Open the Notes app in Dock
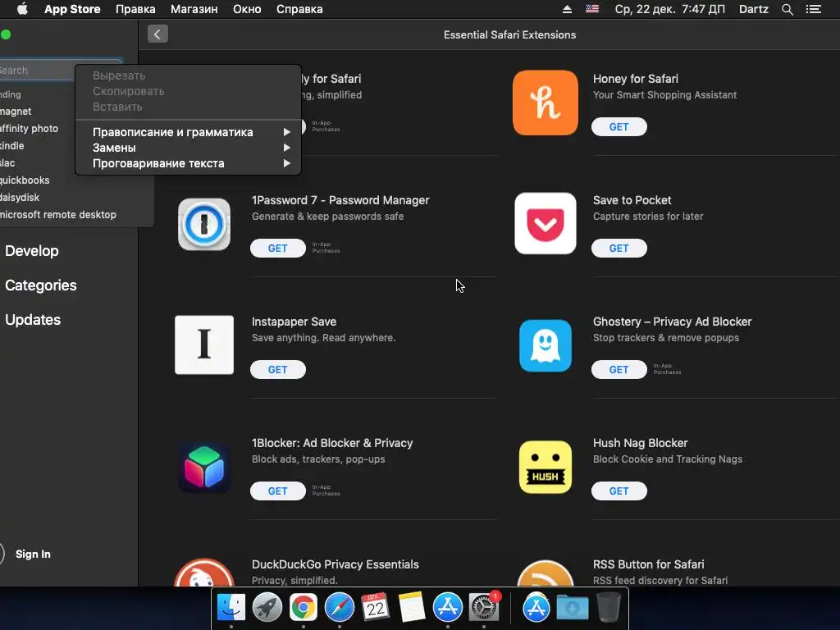 click(412, 608)
